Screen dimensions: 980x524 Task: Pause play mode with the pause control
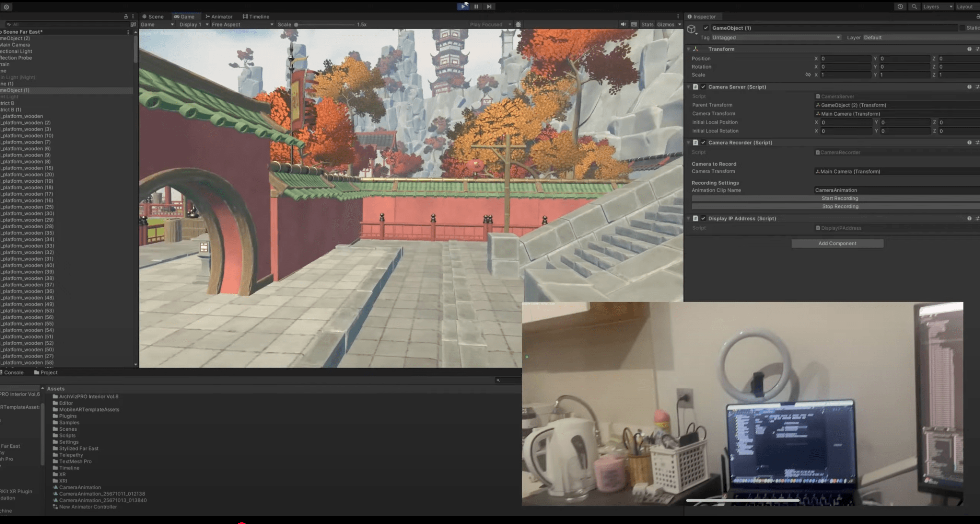pos(476,6)
